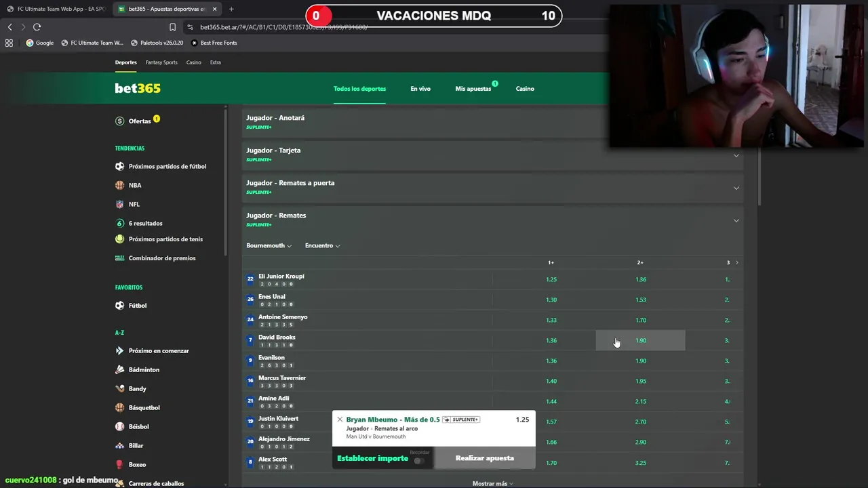Select Antoine Semenyo 2+ odds 1.70

(x=640, y=320)
